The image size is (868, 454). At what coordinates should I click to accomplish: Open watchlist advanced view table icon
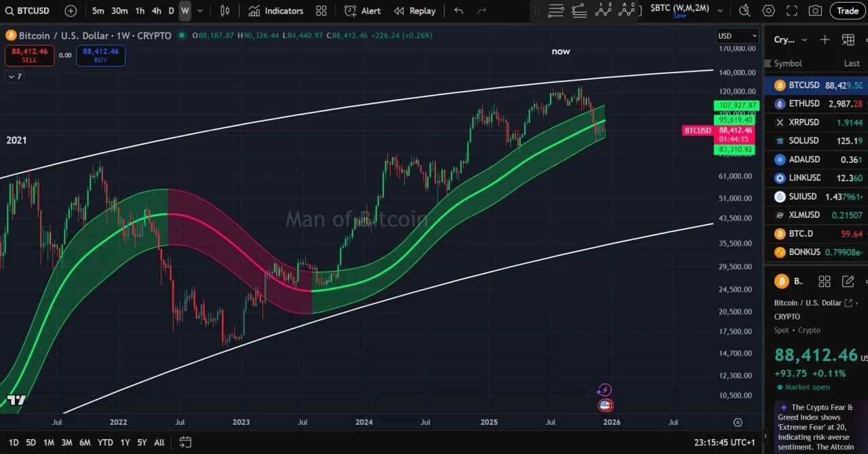click(848, 39)
